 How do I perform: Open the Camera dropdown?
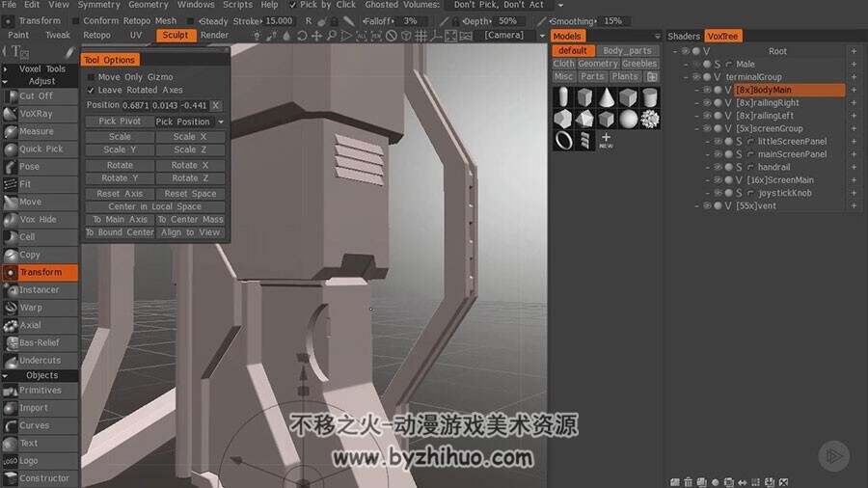[x=542, y=36]
